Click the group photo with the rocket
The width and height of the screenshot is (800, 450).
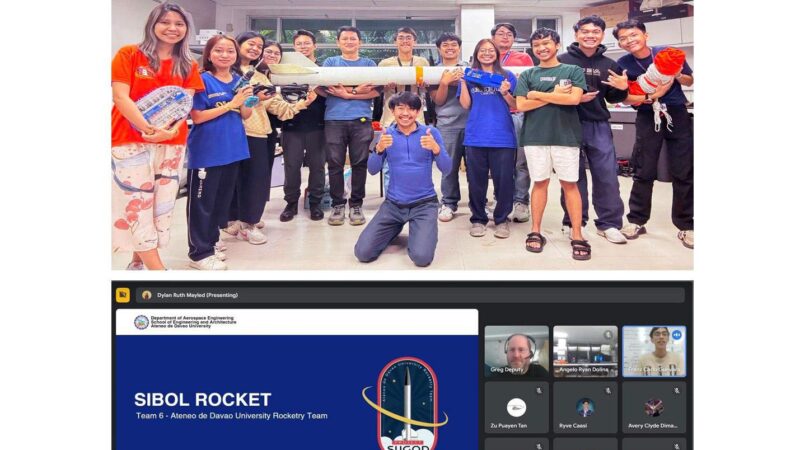coord(403,135)
